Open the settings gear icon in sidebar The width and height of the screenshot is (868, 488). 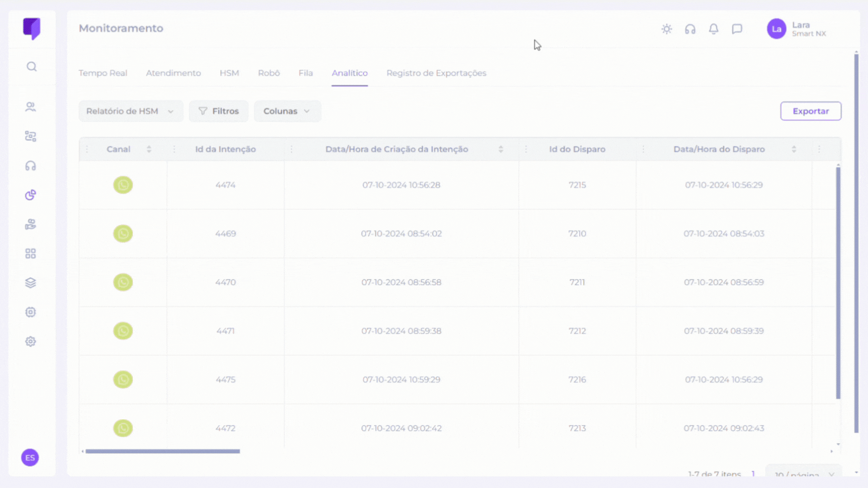pyautogui.click(x=30, y=342)
